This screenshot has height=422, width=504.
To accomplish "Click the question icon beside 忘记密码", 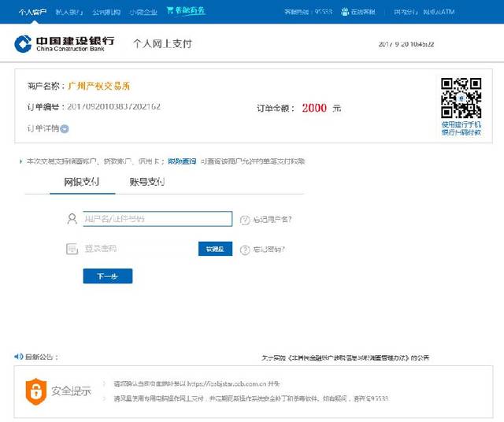I will [245, 250].
